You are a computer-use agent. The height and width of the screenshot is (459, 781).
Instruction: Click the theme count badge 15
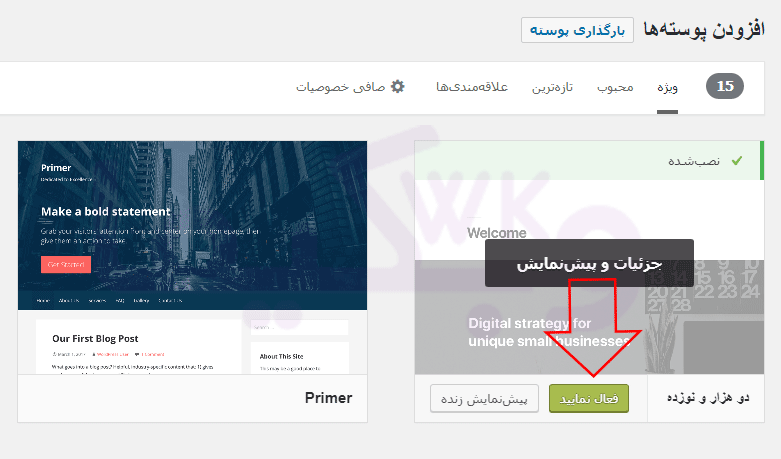725,86
